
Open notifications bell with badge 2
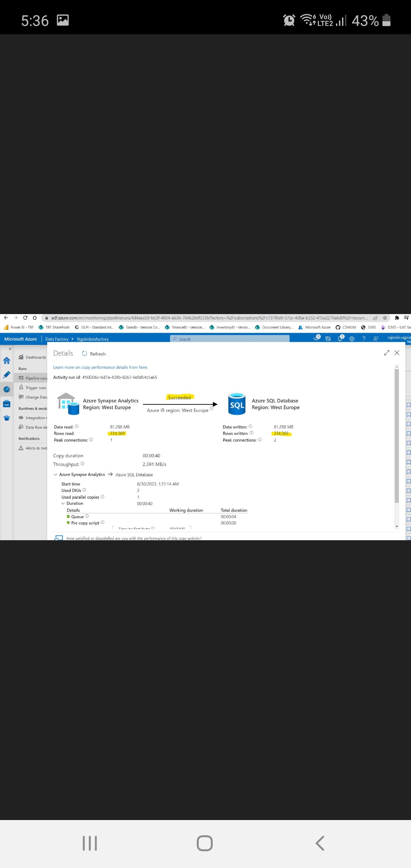tap(340, 338)
